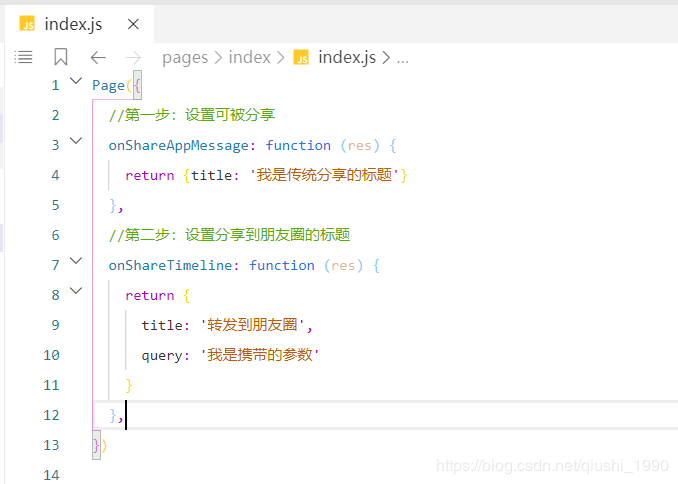The image size is (678, 484).
Task: Open the pages breadcrumb segment
Action: [x=184, y=58]
